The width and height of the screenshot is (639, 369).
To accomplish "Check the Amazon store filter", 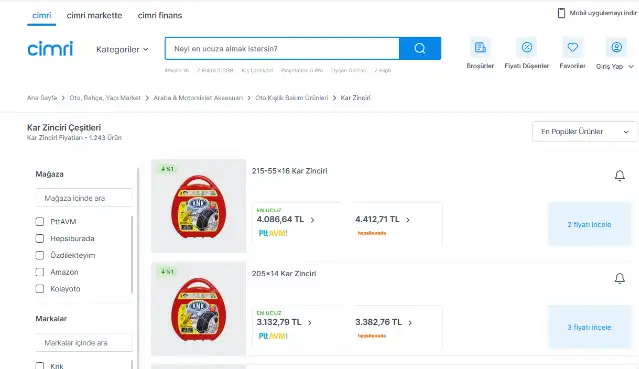I will pyautogui.click(x=40, y=272).
